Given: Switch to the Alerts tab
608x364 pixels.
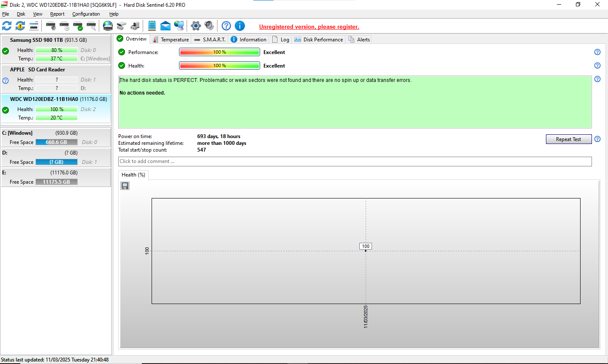Looking at the screenshot, I should click(x=359, y=39).
